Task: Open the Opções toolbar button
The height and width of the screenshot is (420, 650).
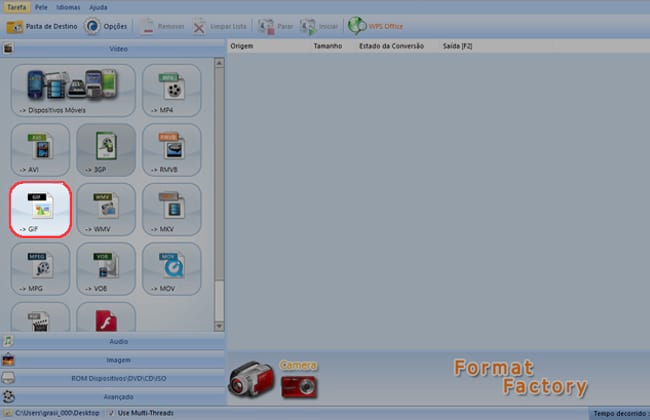Action: [x=105, y=26]
